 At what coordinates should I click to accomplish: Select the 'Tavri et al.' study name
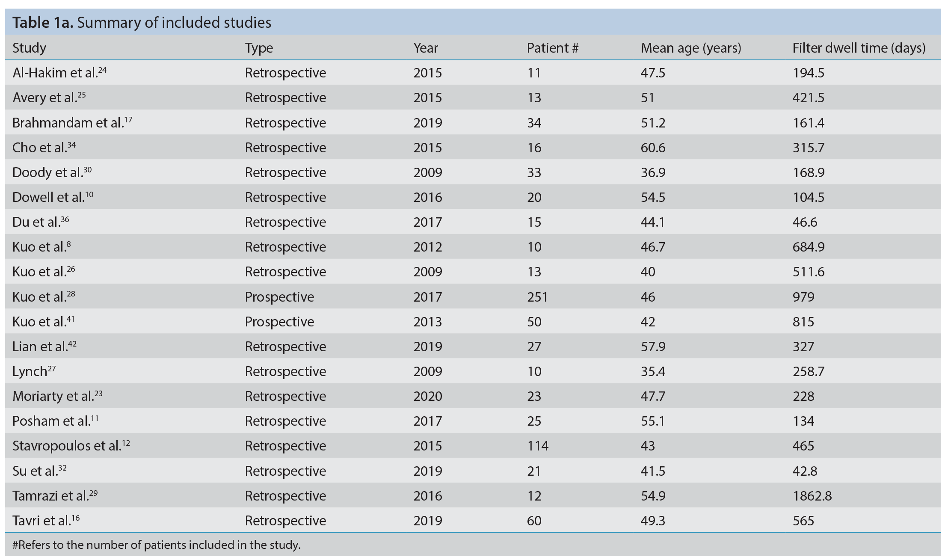tap(46, 520)
